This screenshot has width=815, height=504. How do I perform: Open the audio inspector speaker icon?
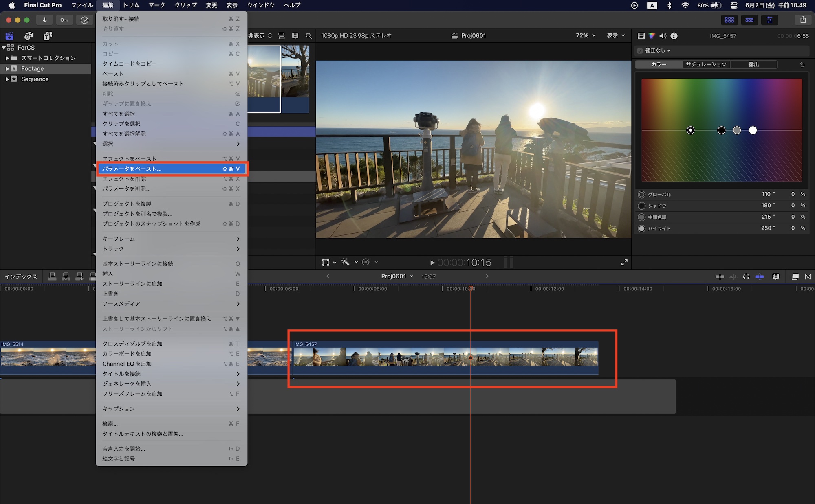pos(663,36)
